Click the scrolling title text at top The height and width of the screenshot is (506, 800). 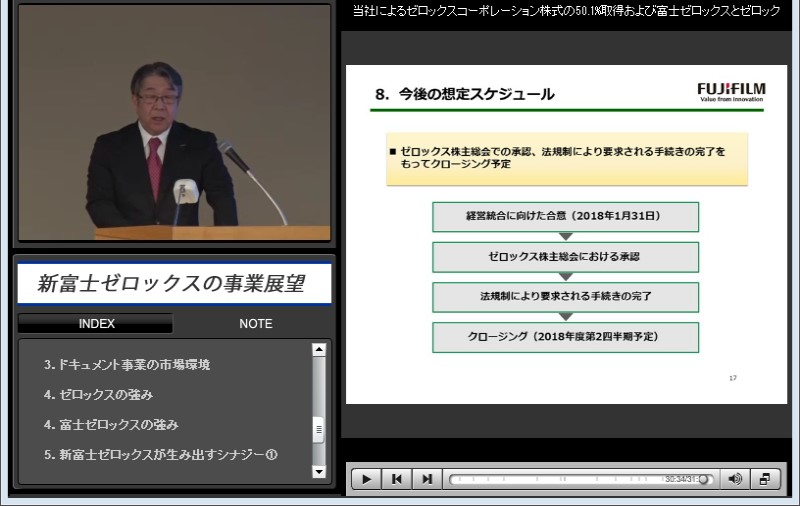coord(566,11)
